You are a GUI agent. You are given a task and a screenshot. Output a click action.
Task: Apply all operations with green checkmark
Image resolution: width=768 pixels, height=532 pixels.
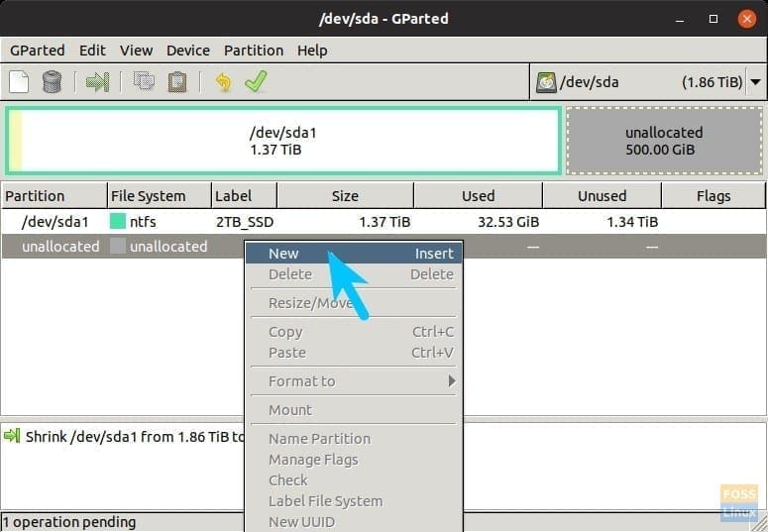(x=256, y=81)
